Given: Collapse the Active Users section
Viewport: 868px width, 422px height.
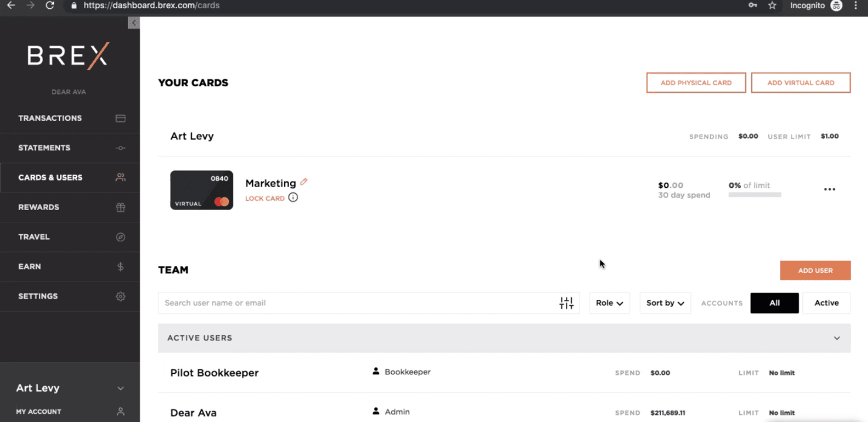Looking at the screenshot, I should pyautogui.click(x=836, y=338).
